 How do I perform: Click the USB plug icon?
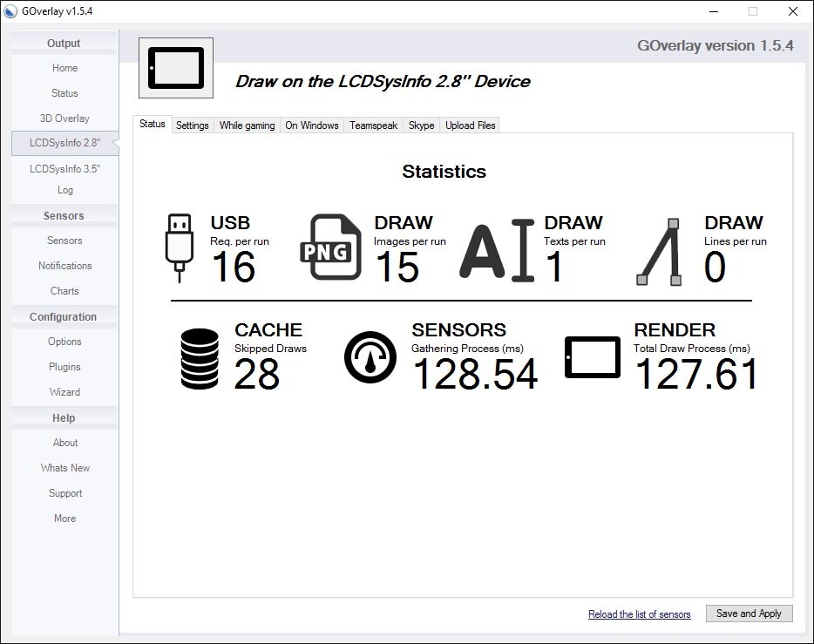(x=179, y=247)
